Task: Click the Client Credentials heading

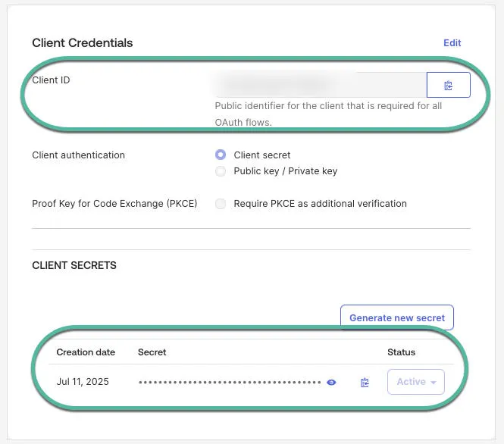Action: [x=83, y=42]
